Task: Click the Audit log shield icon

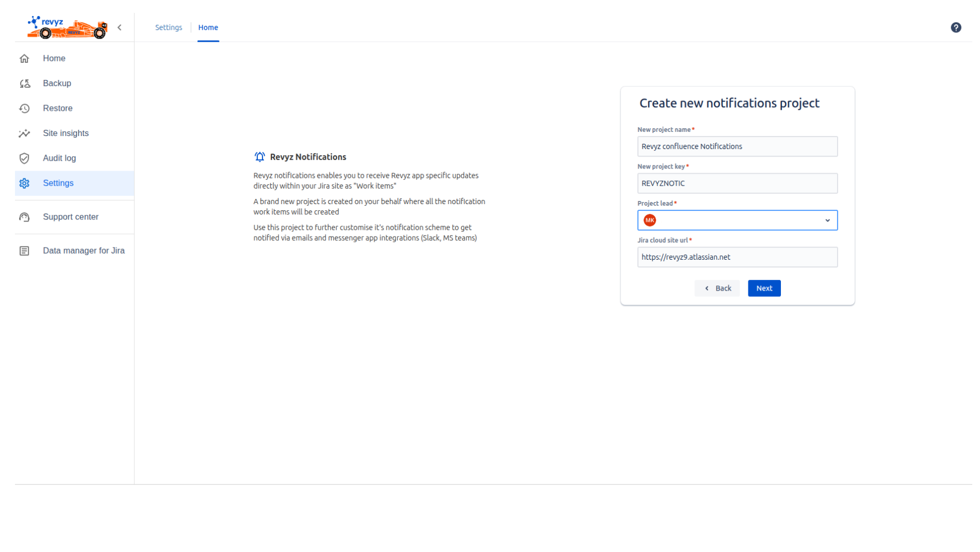Action: (x=24, y=159)
